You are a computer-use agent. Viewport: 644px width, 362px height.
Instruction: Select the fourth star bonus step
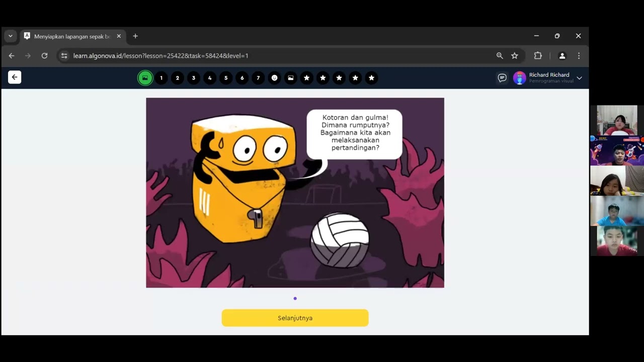(x=355, y=78)
